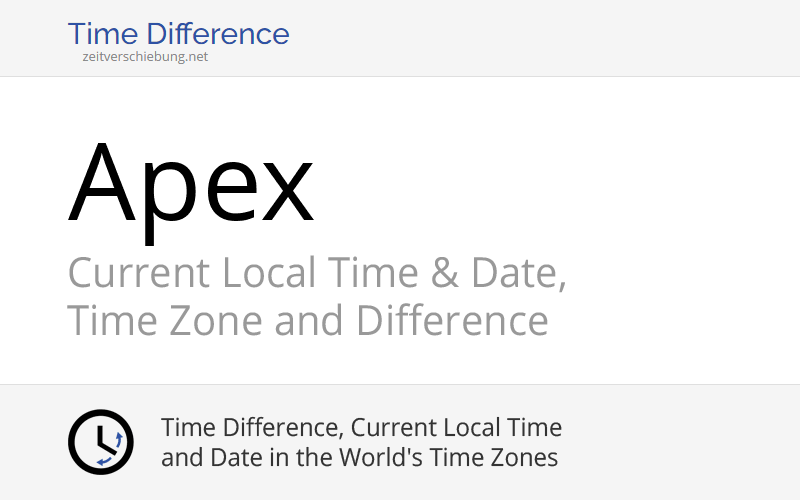The image size is (800, 500).
Task: Click the ampersand in the gray subtitle
Action: tap(444, 273)
